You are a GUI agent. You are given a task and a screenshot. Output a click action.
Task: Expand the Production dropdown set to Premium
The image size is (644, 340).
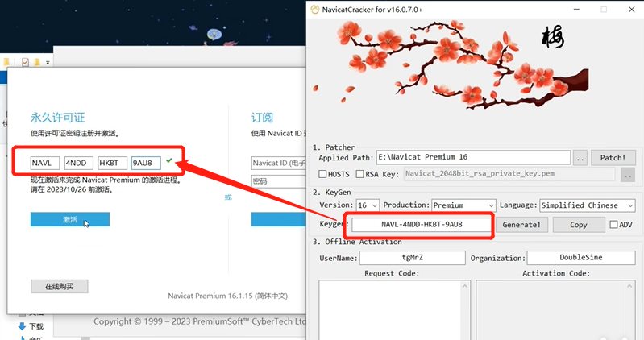pos(463,205)
